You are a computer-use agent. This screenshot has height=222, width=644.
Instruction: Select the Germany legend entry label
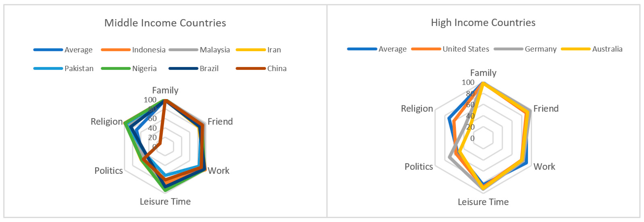point(540,49)
